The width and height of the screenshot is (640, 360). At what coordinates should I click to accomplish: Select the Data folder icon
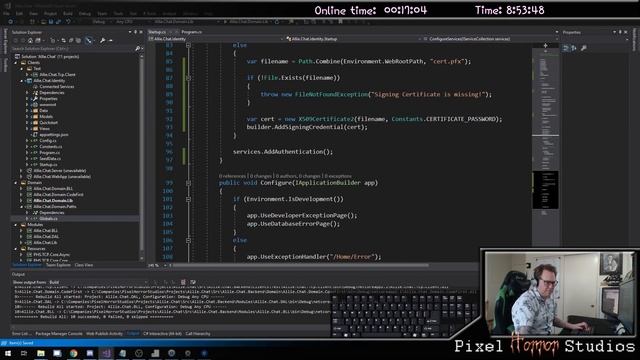pos(35,111)
